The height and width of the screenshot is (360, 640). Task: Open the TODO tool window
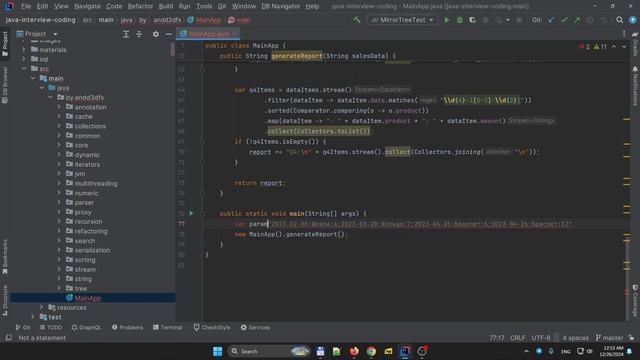pos(51,327)
